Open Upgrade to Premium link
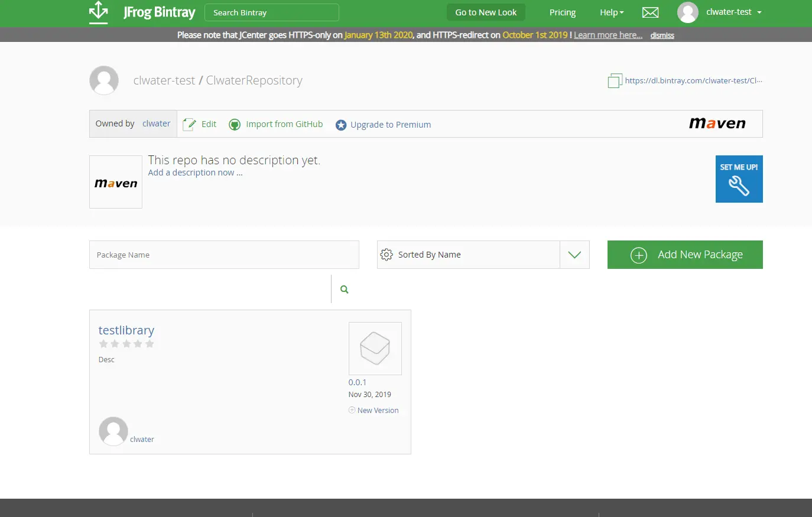 click(391, 125)
